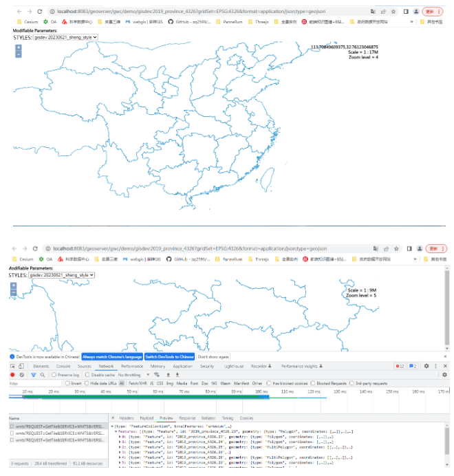454x476 pixels.
Task: Open STYLES dropdown in top window
Action: (x=65, y=37)
